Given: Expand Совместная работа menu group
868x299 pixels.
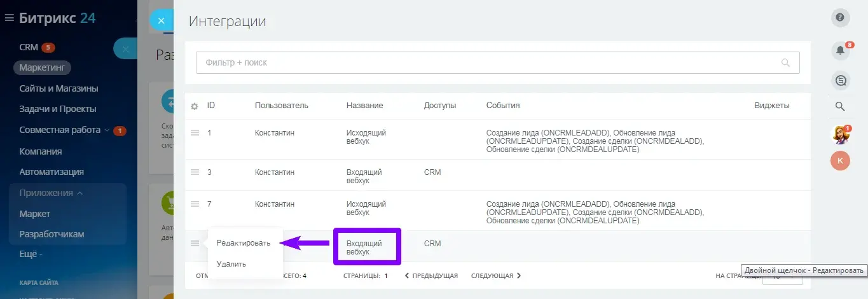Looking at the screenshot, I should 64,130.
